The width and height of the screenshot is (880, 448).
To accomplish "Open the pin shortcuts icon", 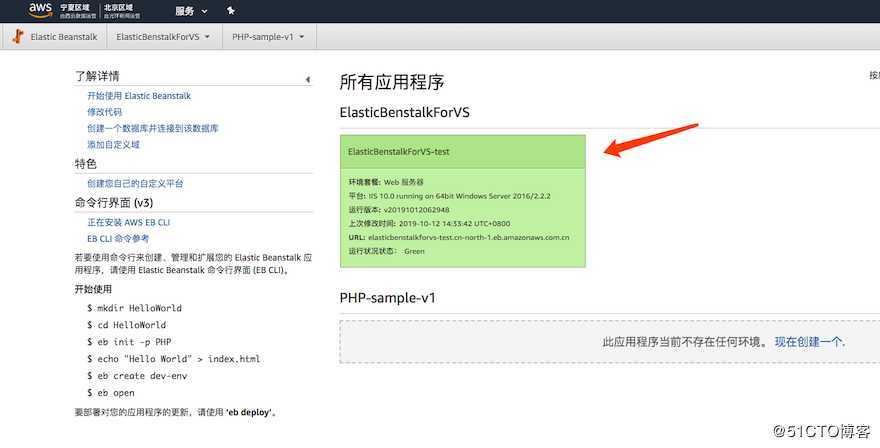I will click(x=231, y=11).
